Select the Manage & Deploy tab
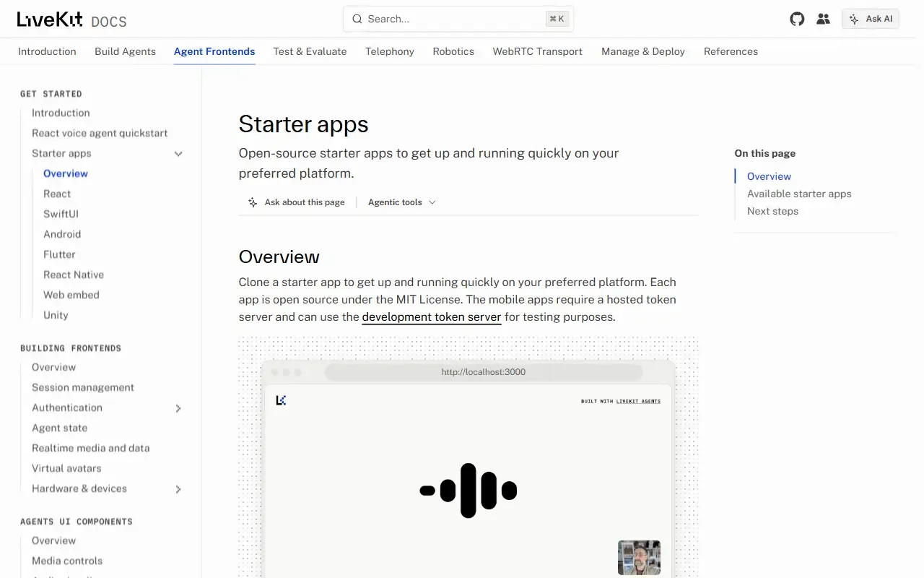 (643, 51)
